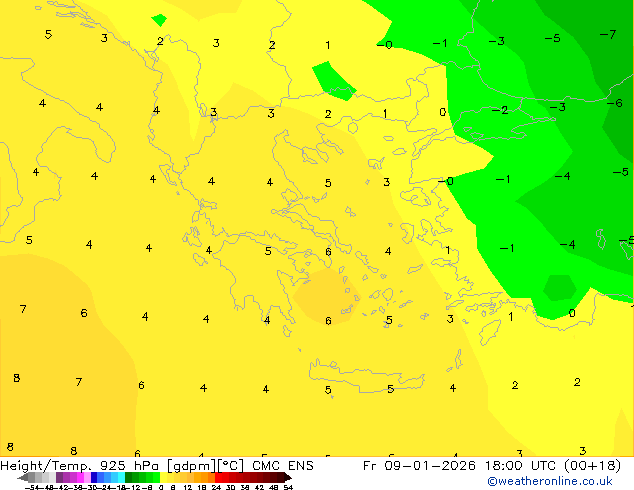Click the '-2' temperature value on map
Image resolution: width=634 pixels, height=490 pixels.
[x=500, y=110]
